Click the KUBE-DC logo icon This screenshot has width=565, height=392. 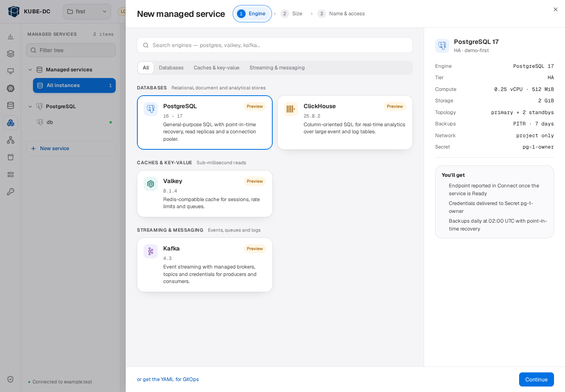point(14,11)
